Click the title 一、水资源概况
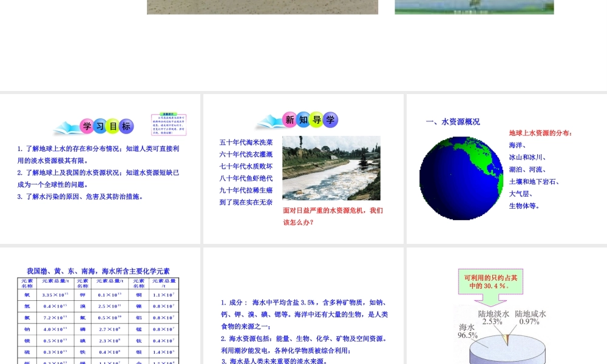The image size is (607, 364). (x=453, y=121)
